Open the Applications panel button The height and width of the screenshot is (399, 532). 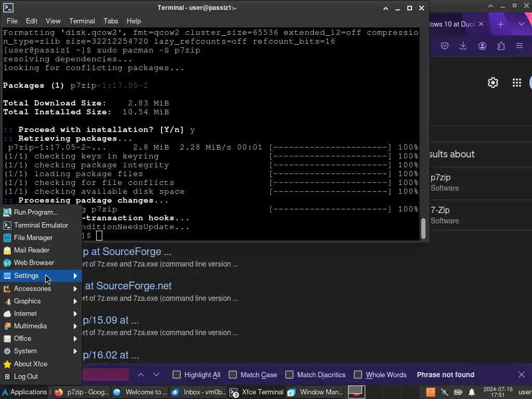[24, 392]
